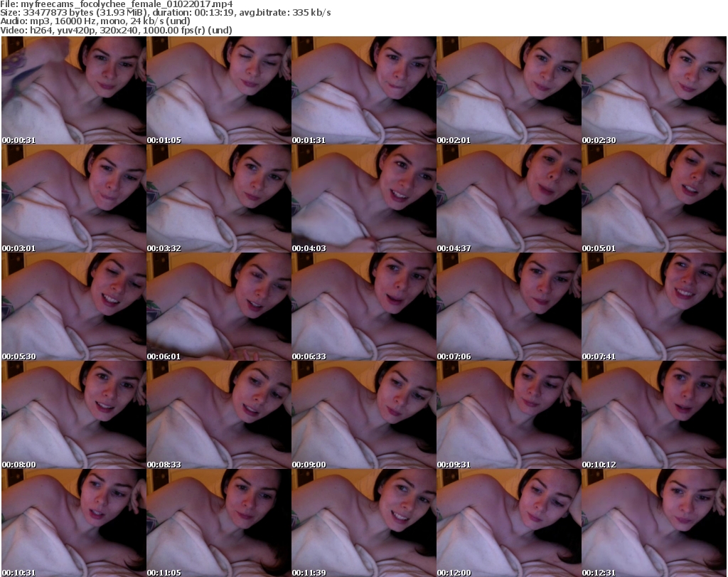Click the Size and duration info line
Screen dimensions: 728x577
click(x=165, y=13)
